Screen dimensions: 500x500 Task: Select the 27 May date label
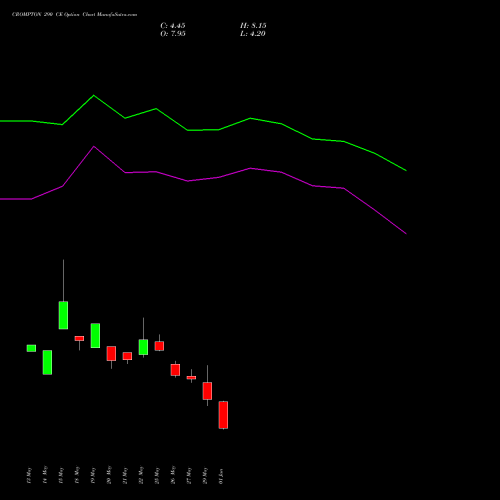(189, 475)
